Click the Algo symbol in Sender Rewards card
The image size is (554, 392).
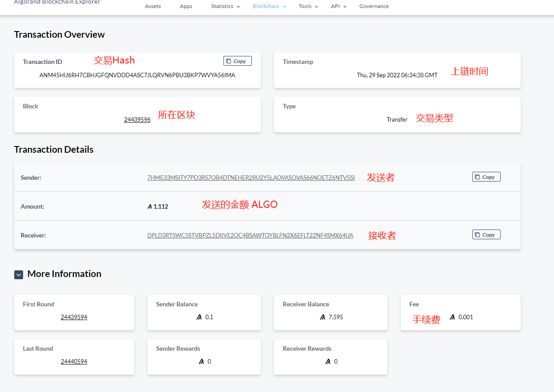201,361
